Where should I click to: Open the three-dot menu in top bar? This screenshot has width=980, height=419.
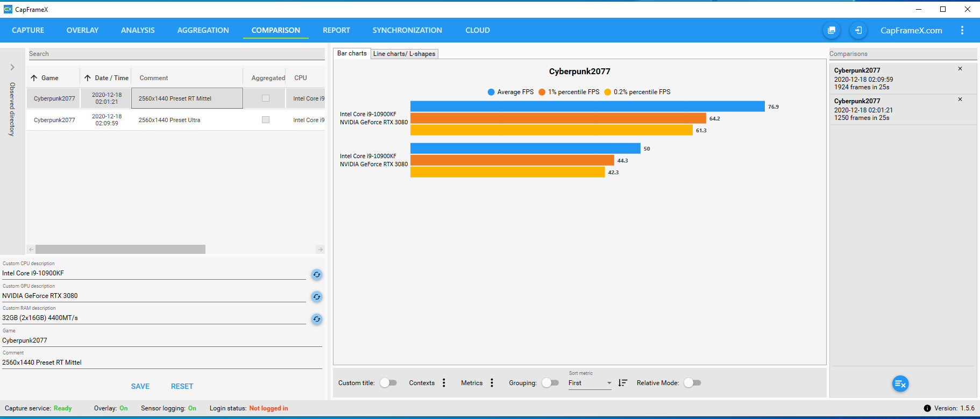[x=962, y=30]
